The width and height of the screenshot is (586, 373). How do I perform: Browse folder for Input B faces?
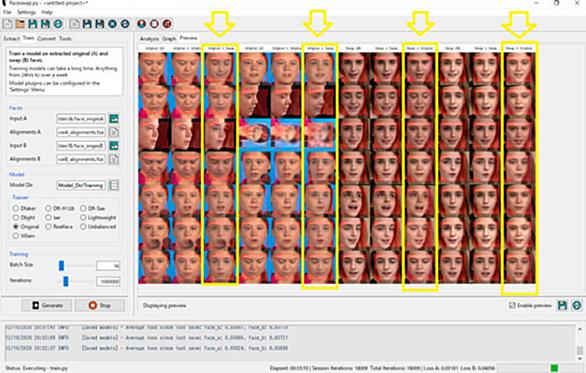click(114, 146)
